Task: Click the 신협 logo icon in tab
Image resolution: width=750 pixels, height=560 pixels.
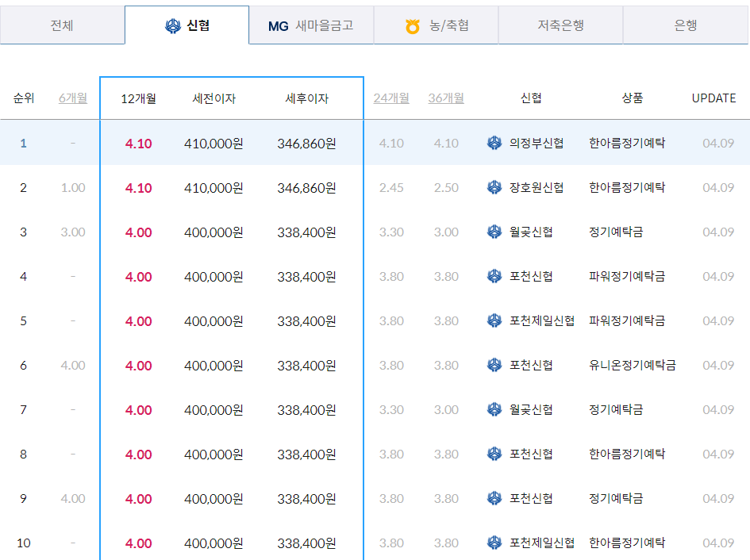Action: pos(173,26)
